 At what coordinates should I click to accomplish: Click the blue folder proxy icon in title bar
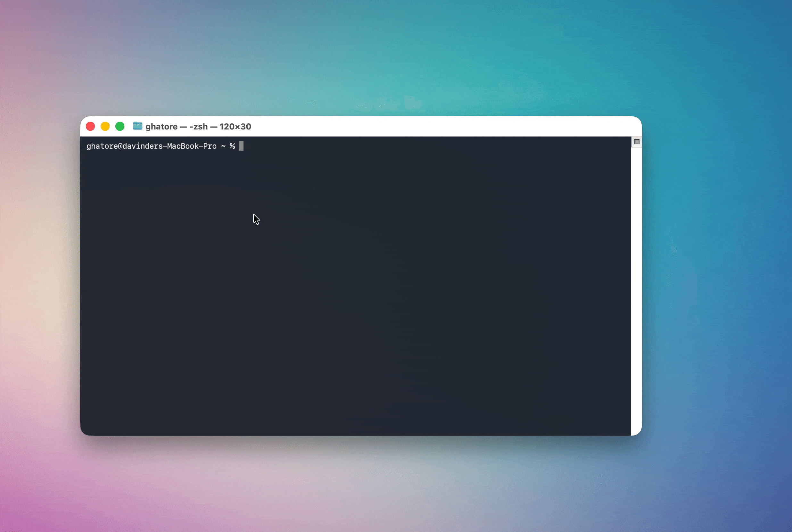point(137,126)
